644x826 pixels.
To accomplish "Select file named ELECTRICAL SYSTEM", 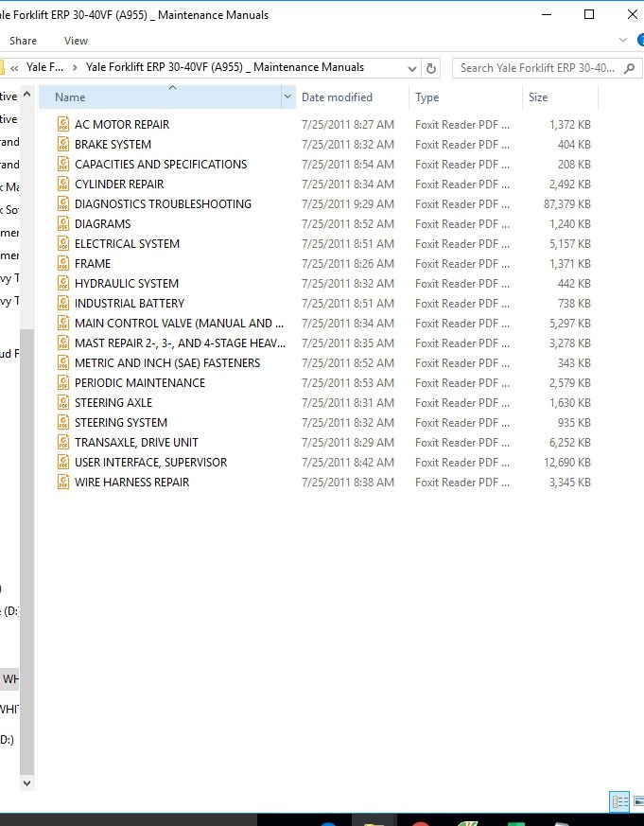I will [x=127, y=243].
